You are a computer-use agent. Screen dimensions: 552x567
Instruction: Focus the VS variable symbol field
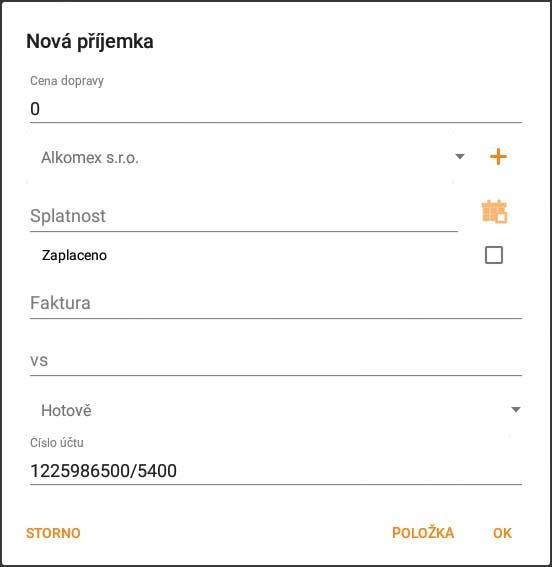[276, 361]
